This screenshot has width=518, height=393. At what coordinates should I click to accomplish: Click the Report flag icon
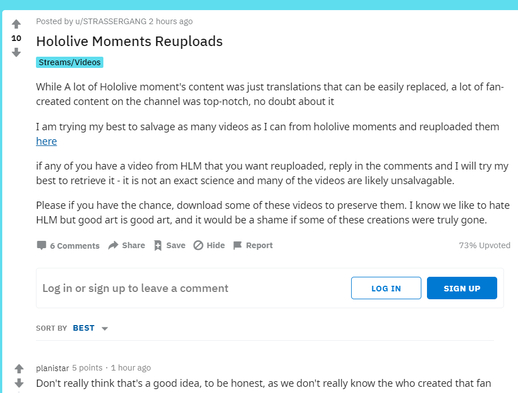pyautogui.click(x=237, y=245)
